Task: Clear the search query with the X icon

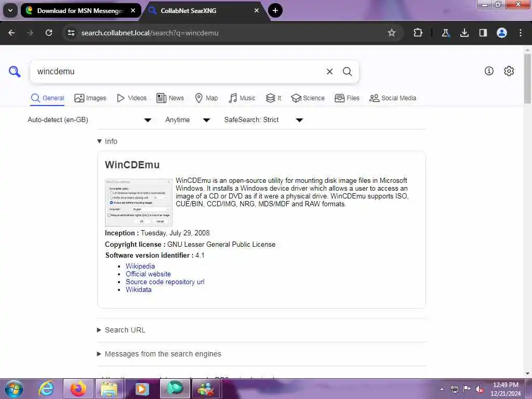Action: pyautogui.click(x=329, y=72)
